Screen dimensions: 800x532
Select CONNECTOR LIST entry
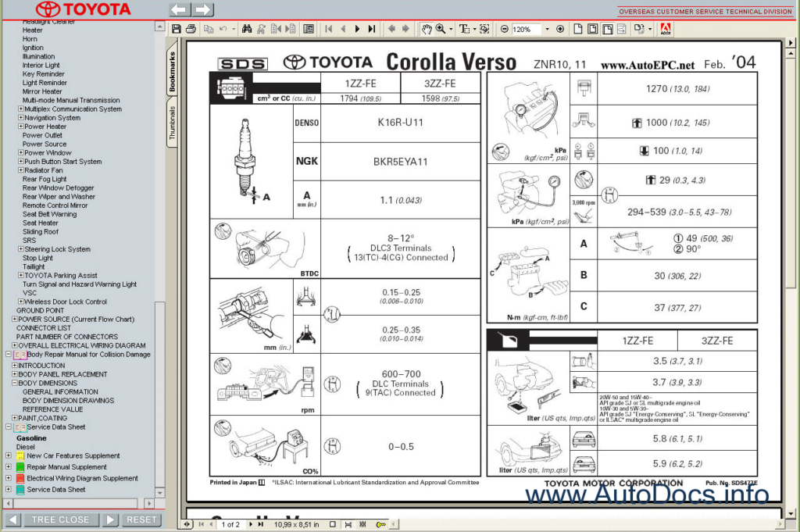[44, 328]
